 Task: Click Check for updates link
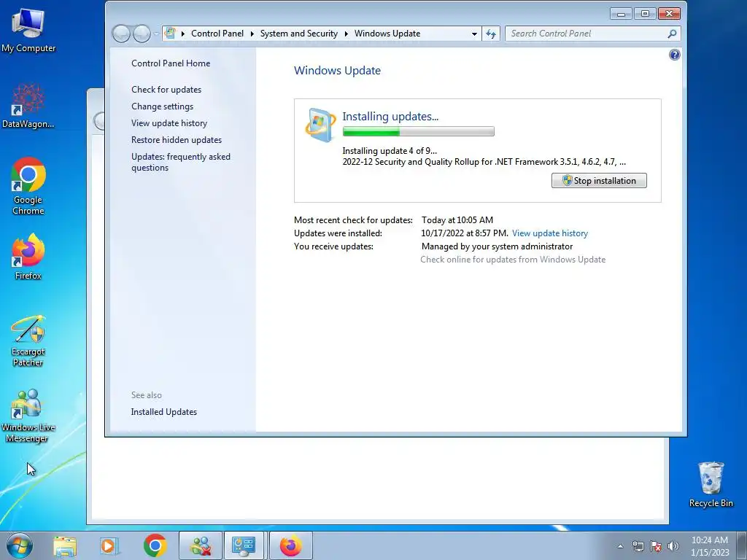pyautogui.click(x=166, y=90)
